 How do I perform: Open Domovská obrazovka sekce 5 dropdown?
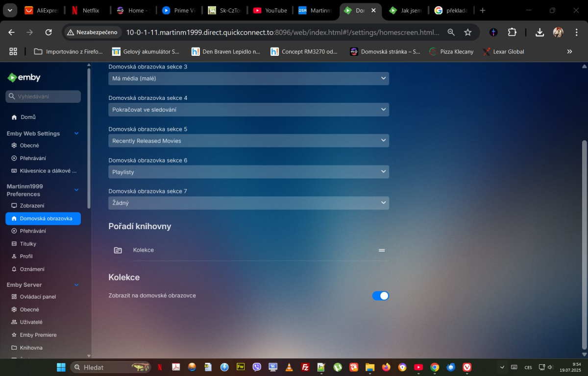(x=248, y=141)
